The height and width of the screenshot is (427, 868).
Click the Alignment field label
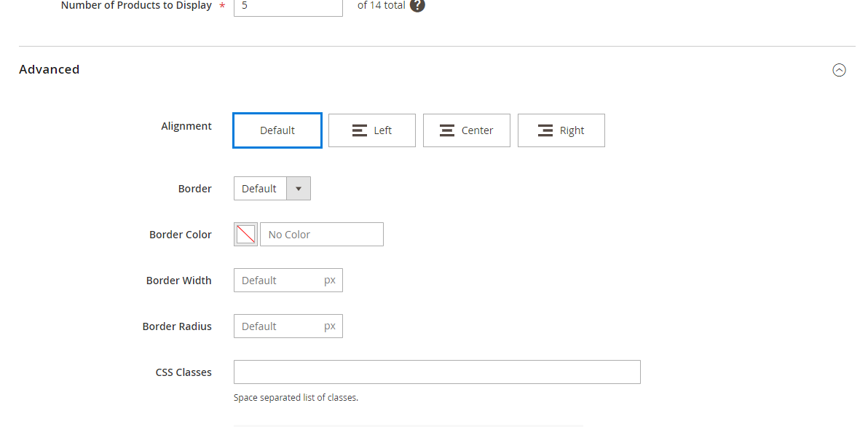186,126
